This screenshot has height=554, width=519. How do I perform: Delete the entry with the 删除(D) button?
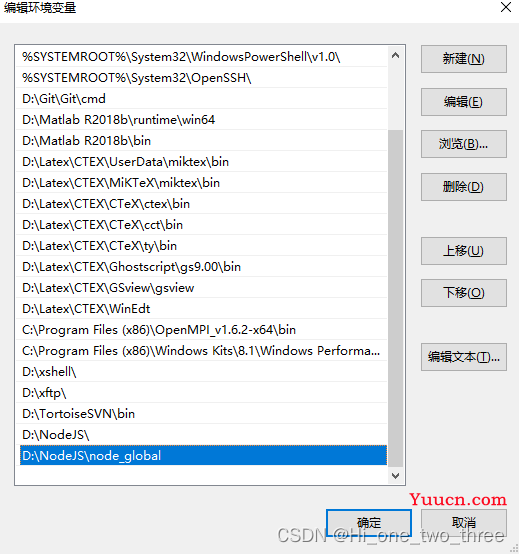tap(464, 187)
